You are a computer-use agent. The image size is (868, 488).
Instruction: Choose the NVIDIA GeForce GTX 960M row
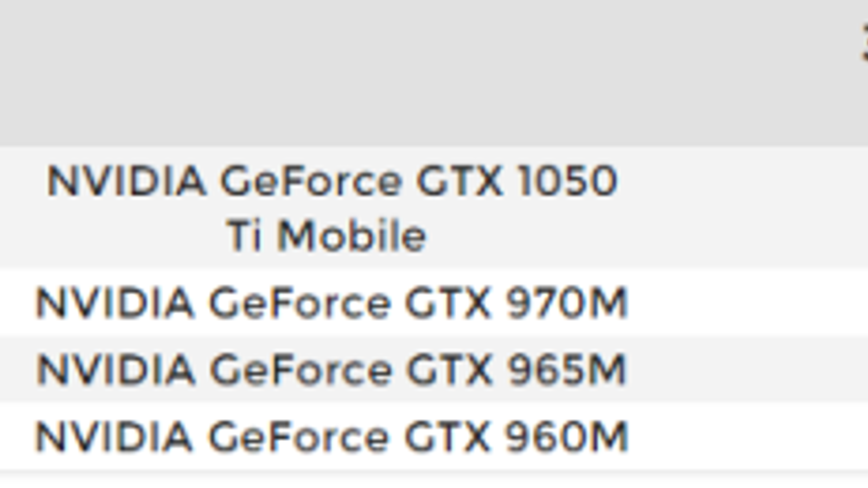331,437
